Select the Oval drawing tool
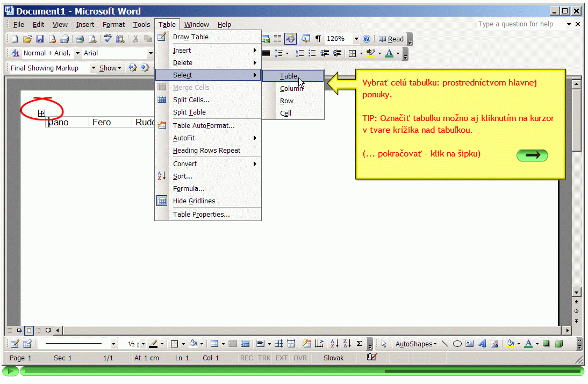Screen dimensions: 588x384 [457, 344]
